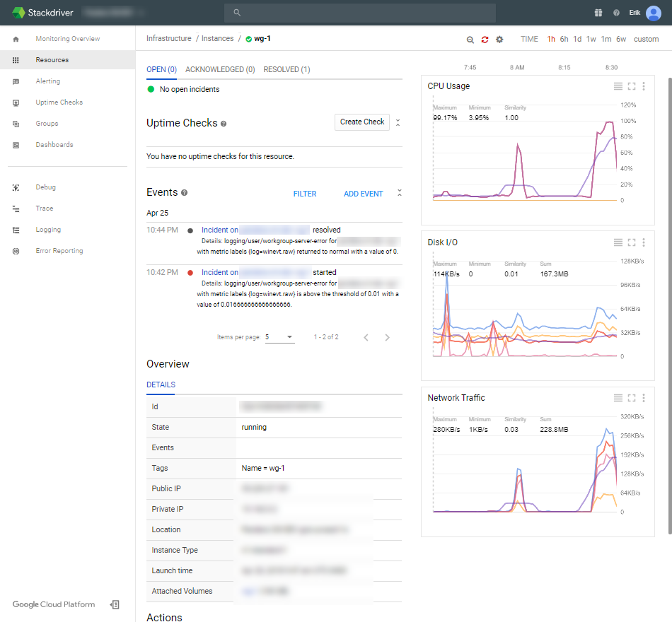Expand CPU Usage chart to fullscreen
The height and width of the screenshot is (622, 672).
point(632,86)
